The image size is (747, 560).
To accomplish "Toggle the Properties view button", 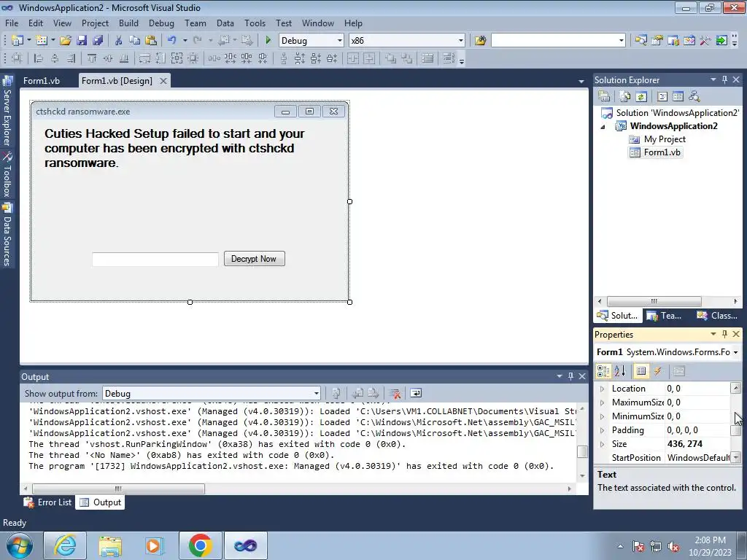I will pyautogui.click(x=641, y=371).
